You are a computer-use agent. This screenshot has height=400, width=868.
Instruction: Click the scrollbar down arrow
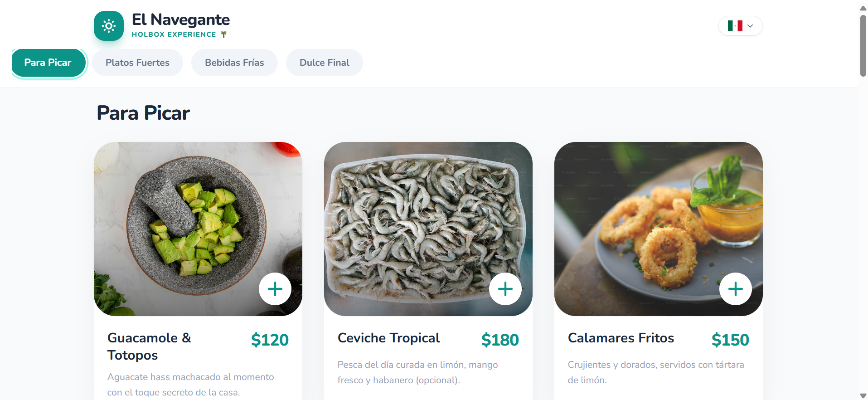pos(863,396)
